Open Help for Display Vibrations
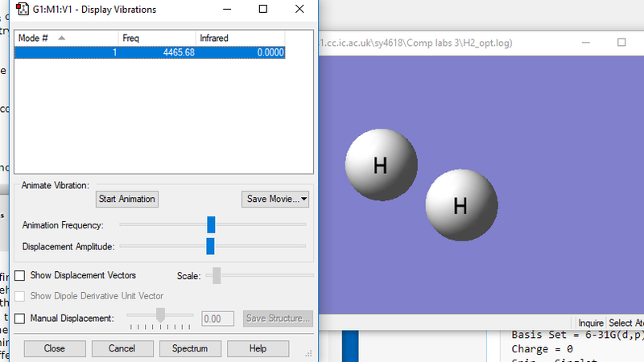The width and height of the screenshot is (644, 362). pos(258,348)
